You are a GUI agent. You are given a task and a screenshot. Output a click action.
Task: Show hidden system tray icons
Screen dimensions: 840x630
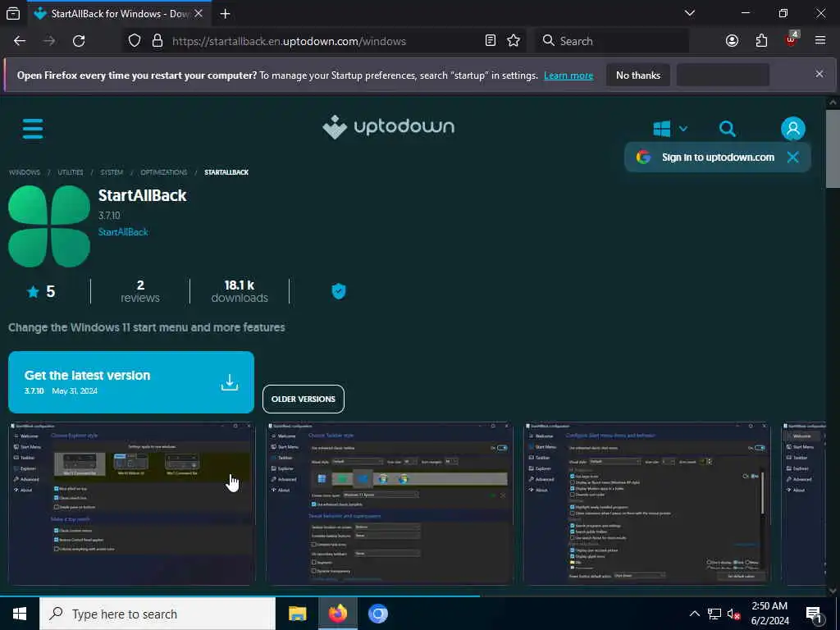pos(694,614)
